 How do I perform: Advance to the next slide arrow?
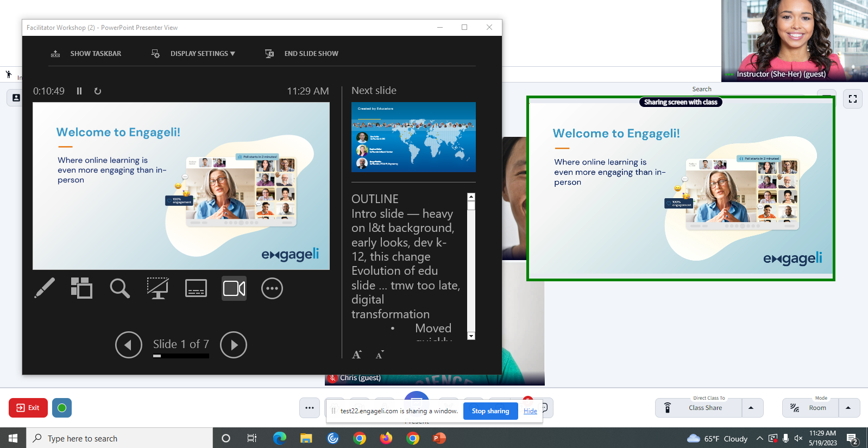[x=234, y=345]
